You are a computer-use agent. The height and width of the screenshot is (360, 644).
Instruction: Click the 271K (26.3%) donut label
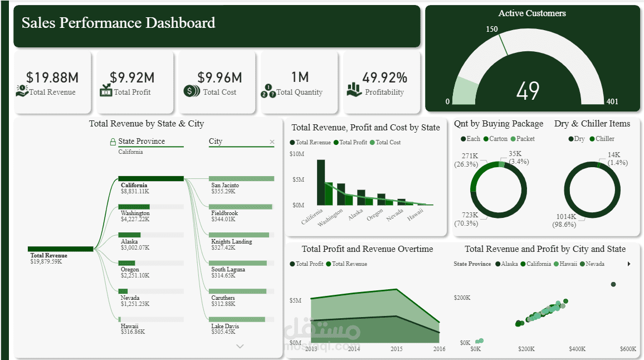(466, 160)
